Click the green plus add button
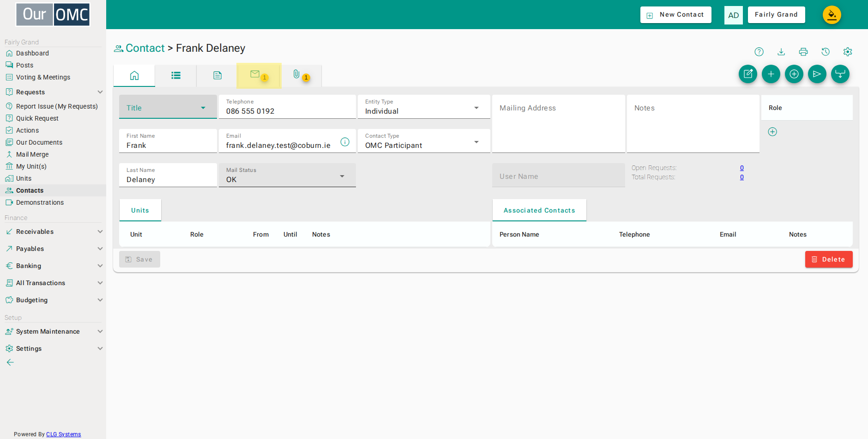The image size is (868, 439). pos(771,74)
